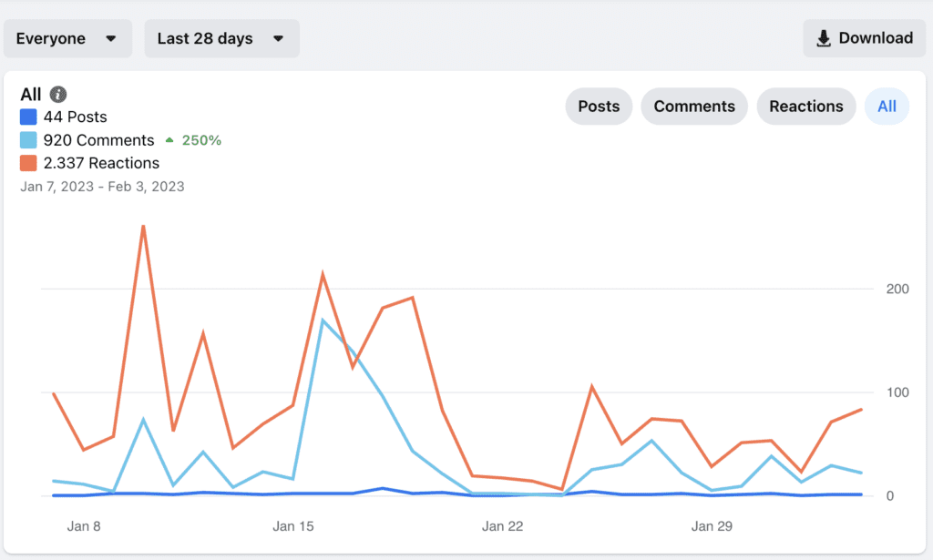Switch to the Comments filter tab
The image size is (933, 560).
(694, 107)
